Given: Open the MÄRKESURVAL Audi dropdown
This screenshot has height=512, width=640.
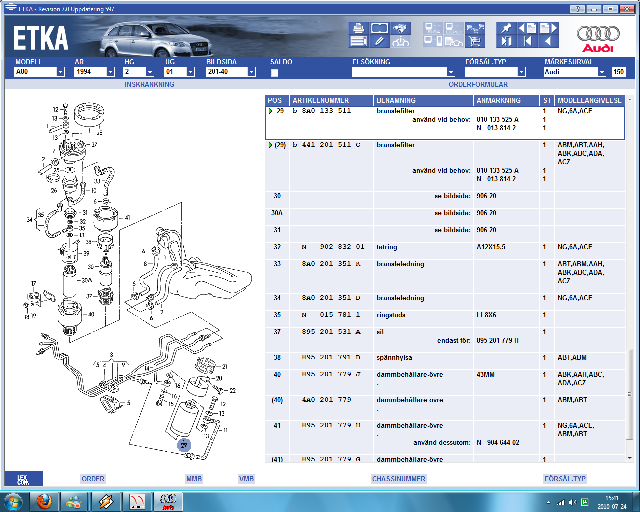Looking at the screenshot, I should tap(602, 72).
